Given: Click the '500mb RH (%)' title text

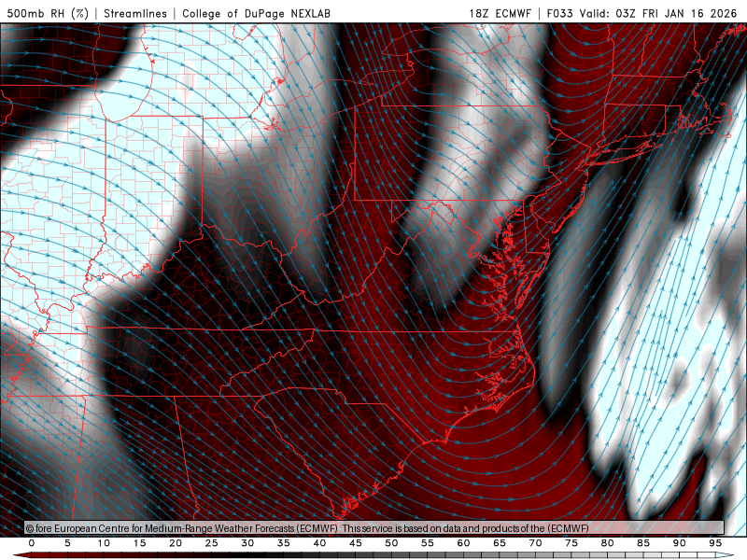Looking at the screenshot, I should 48,13.
